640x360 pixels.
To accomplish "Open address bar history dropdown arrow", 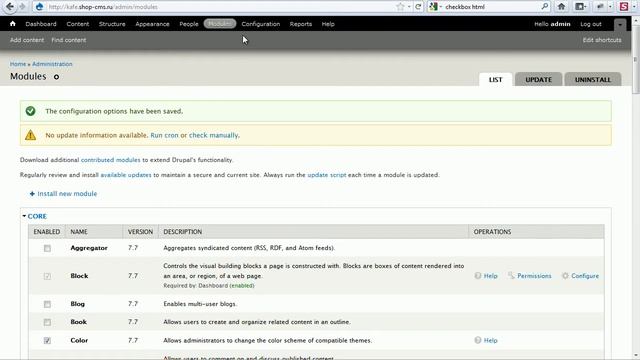I will point(409,7).
